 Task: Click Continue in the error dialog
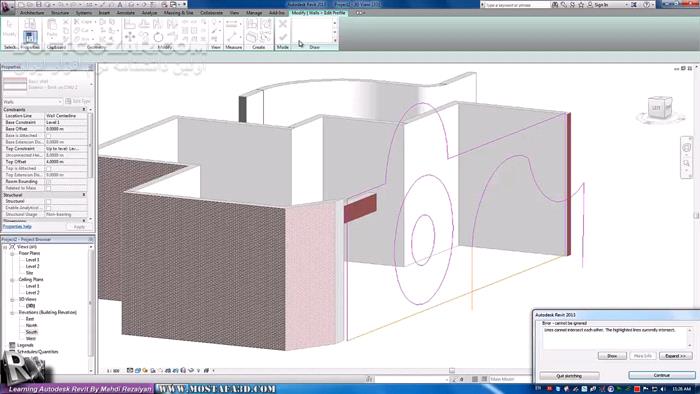pyautogui.click(x=662, y=375)
